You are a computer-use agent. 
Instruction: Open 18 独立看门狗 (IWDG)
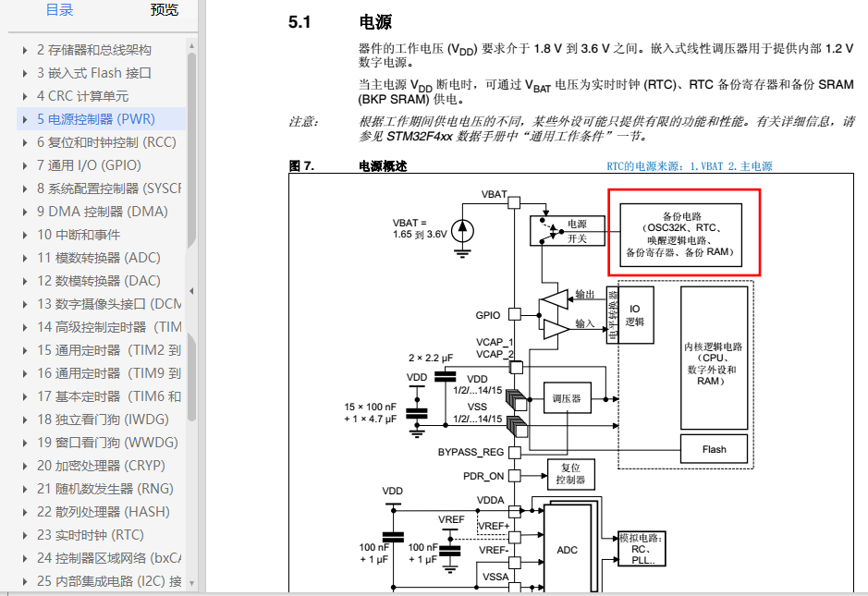pos(103,420)
